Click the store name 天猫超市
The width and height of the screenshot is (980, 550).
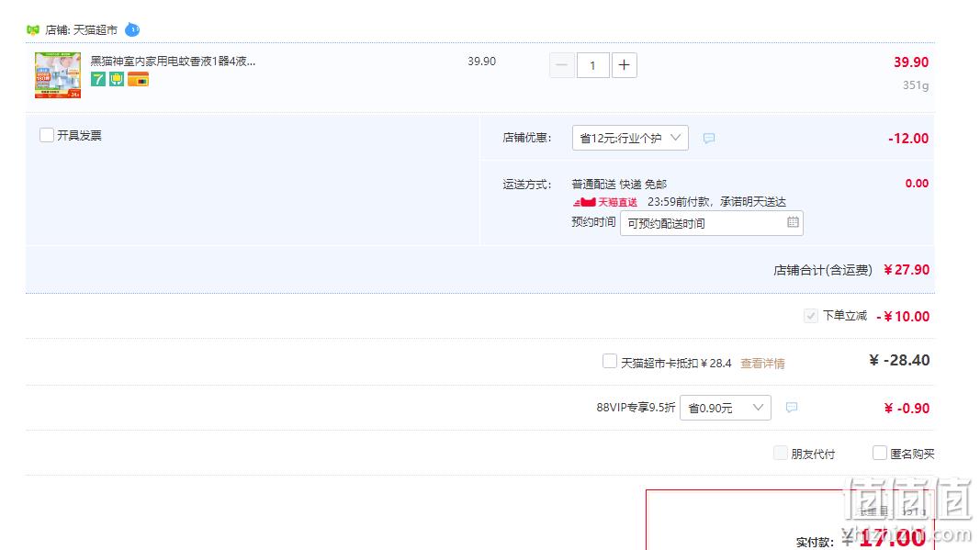coord(95,30)
